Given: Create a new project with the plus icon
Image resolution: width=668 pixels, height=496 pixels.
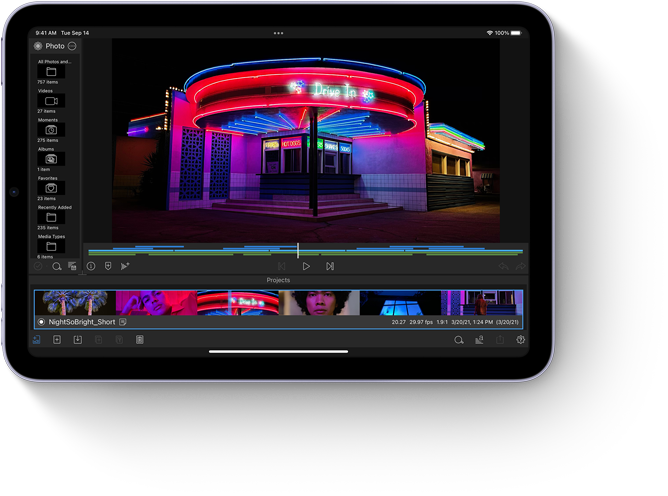Looking at the screenshot, I should coord(57,340).
